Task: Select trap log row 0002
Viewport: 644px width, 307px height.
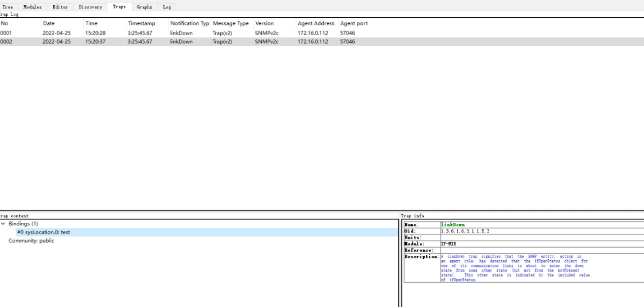Action: [x=6, y=42]
